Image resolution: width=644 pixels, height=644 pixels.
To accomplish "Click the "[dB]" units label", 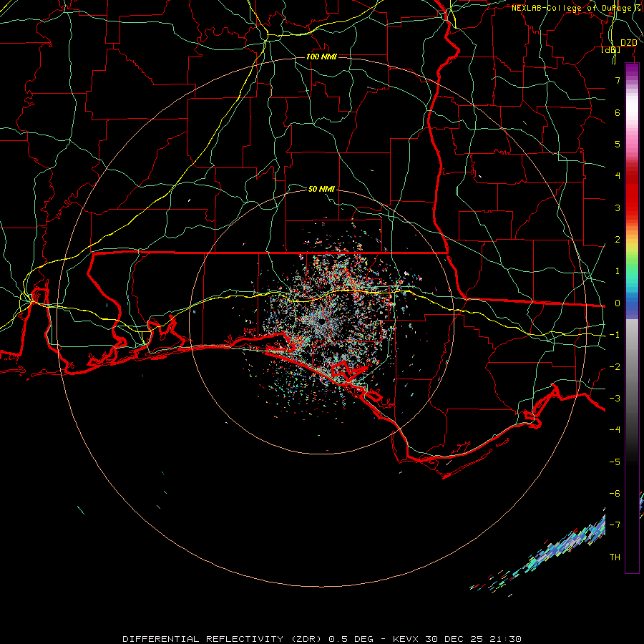I will pos(611,50).
